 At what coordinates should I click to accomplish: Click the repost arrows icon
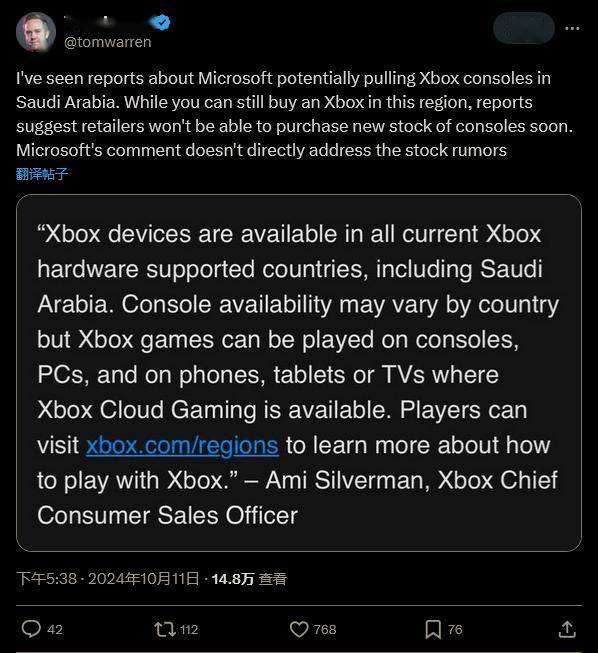165,629
